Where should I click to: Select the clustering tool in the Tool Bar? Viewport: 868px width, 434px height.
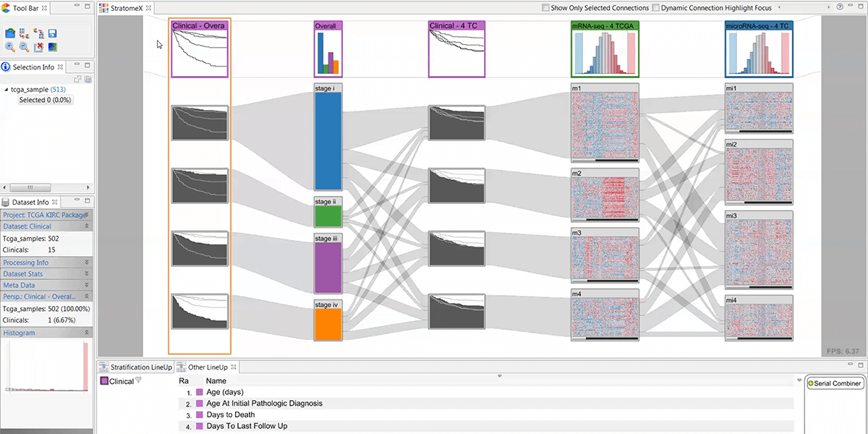pos(24,33)
